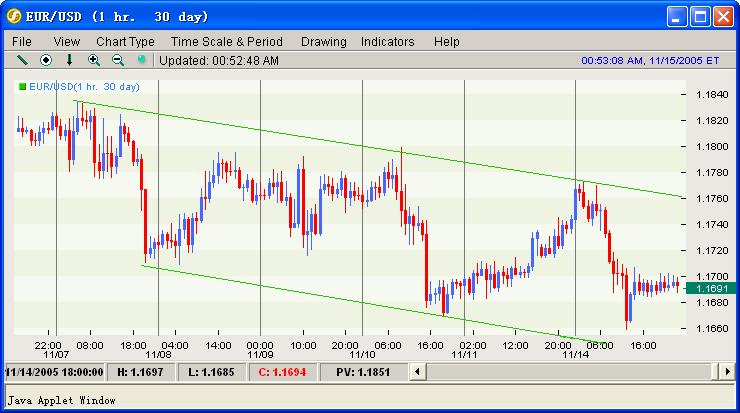Select the line drawing tool icon

point(22,60)
